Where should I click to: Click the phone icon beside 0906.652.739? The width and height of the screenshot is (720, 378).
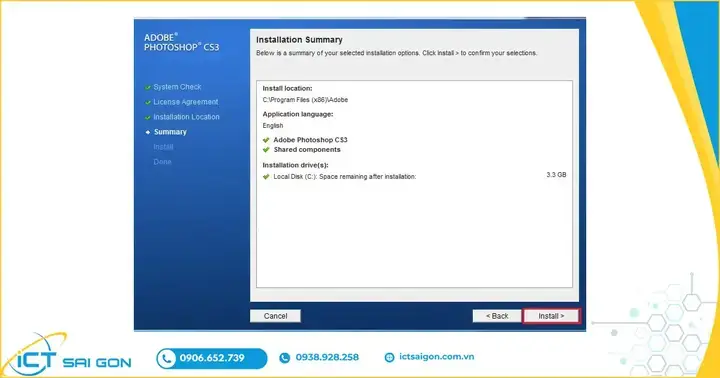point(167,358)
